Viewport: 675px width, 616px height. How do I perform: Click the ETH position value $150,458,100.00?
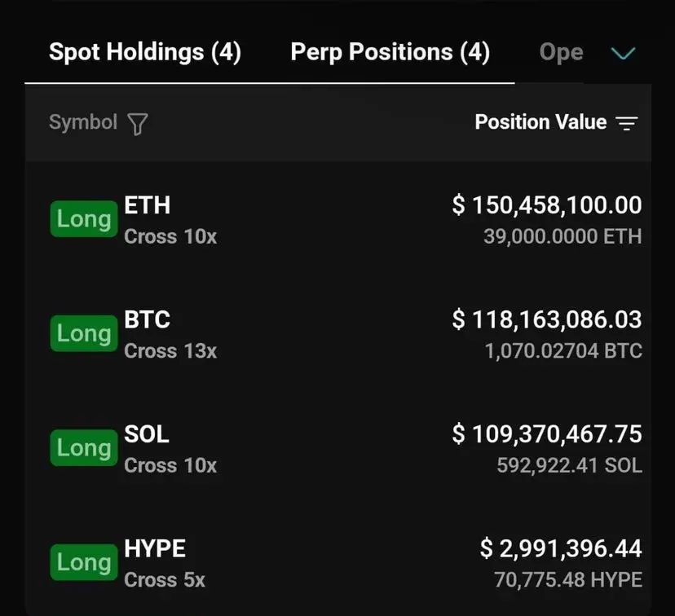[547, 205]
